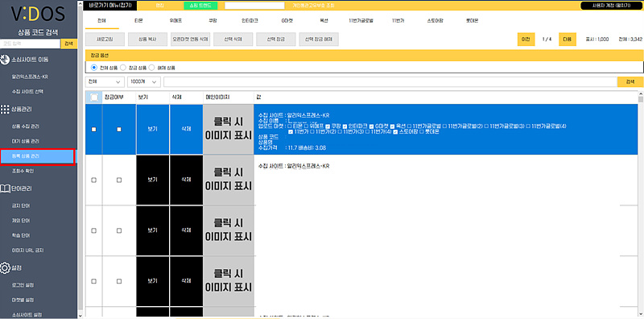Click the 새로고침 refresh button
Image resolution: width=644 pixels, height=319 pixels.
click(105, 39)
